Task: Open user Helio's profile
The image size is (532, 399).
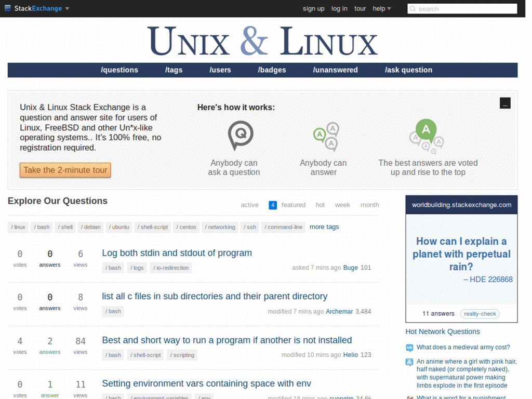Action: (x=351, y=355)
